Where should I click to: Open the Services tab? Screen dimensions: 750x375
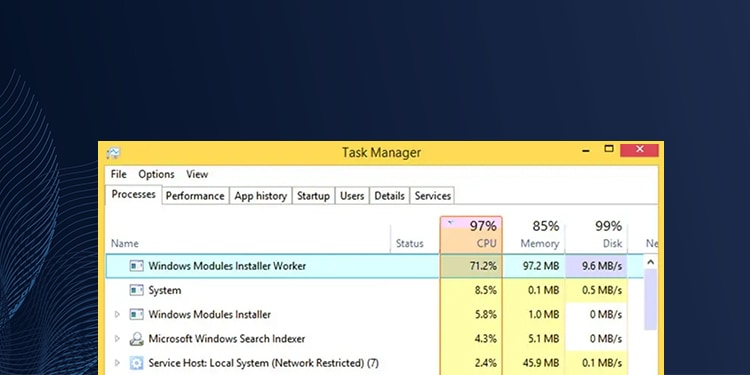[x=433, y=196]
